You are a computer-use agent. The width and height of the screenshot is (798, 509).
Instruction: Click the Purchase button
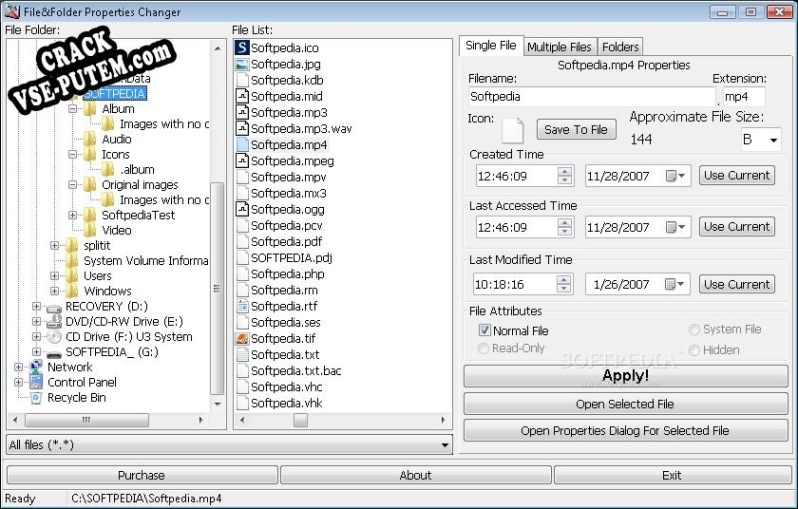click(x=141, y=475)
